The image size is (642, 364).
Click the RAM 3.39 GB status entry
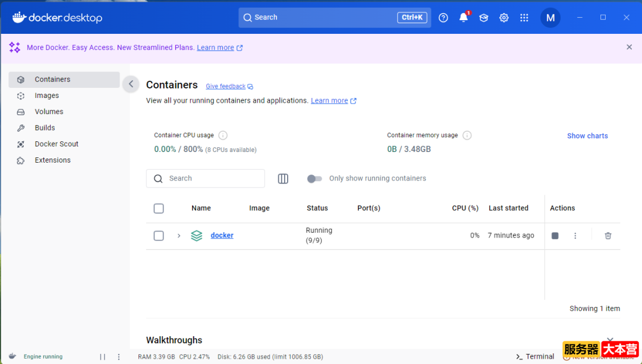[x=156, y=357]
